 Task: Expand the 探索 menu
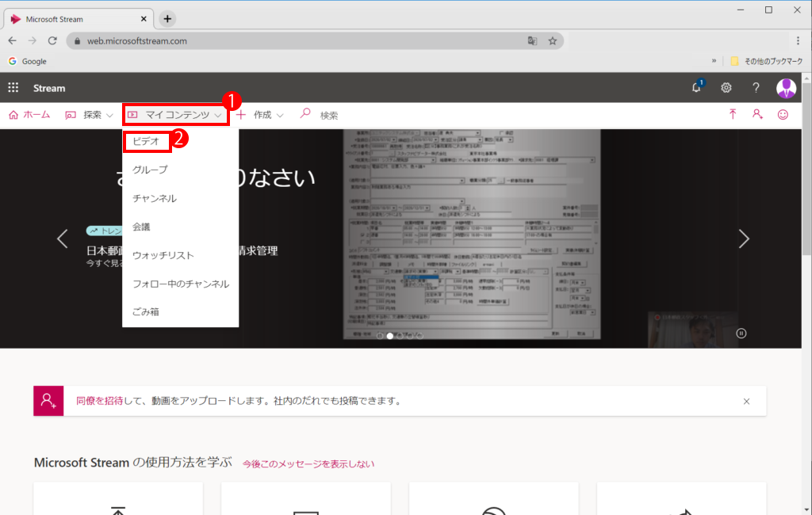[x=89, y=115]
